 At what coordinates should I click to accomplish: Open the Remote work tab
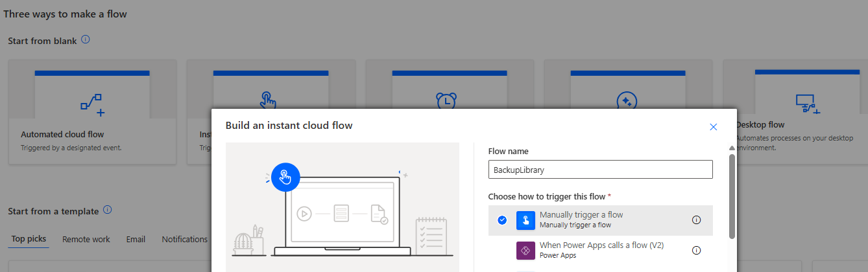point(86,239)
